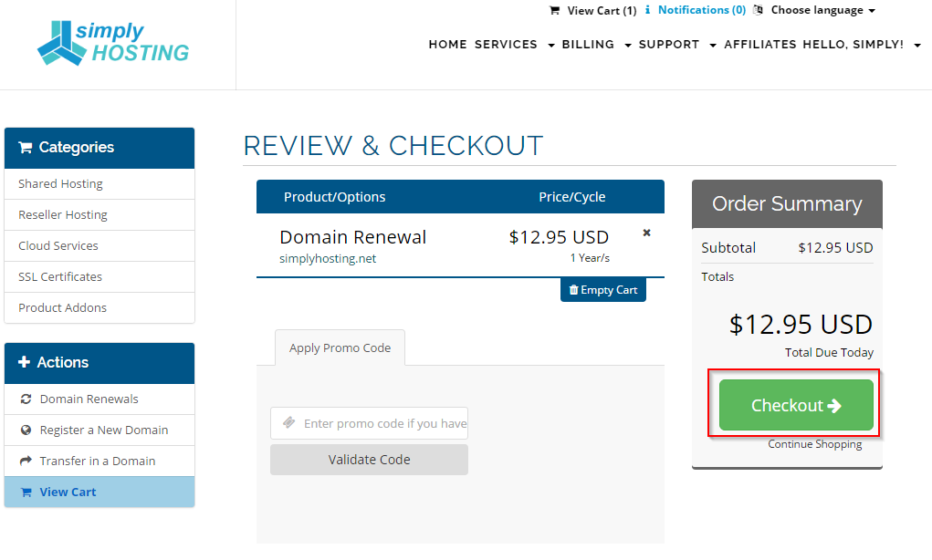Open Cloud Services category
This screenshot has width=932, height=560.
[99, 246]
